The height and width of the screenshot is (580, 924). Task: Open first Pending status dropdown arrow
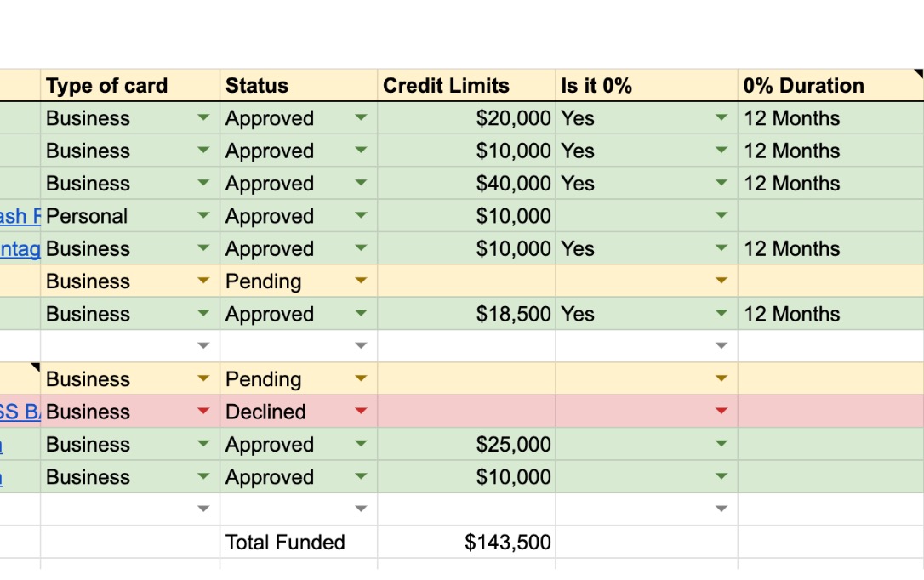[361, 281]
